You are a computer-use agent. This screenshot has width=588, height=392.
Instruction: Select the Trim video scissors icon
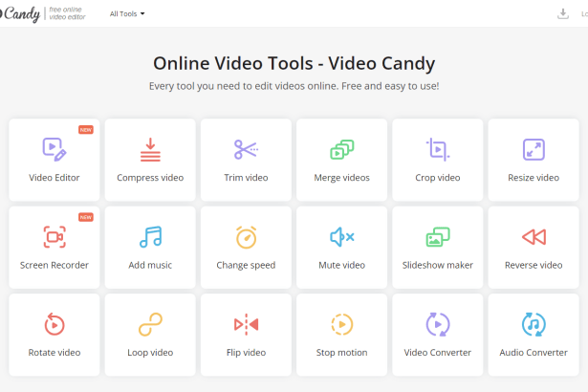pyautogui.click(x=246, y=149)
